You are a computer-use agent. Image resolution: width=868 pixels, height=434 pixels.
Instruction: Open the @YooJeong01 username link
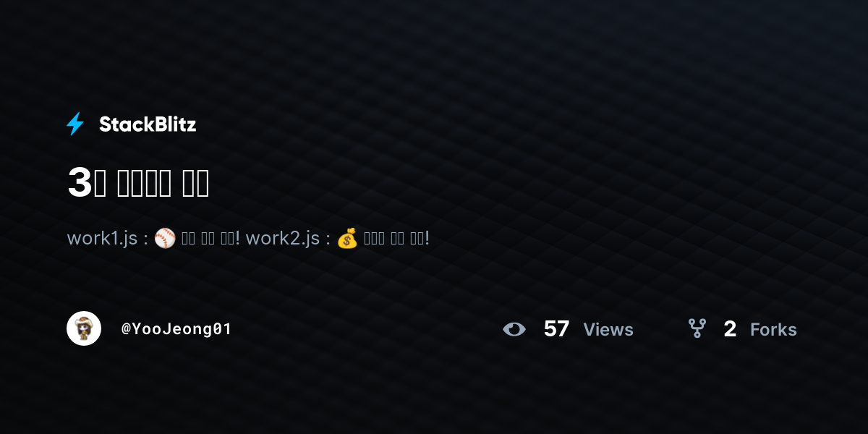176,329
